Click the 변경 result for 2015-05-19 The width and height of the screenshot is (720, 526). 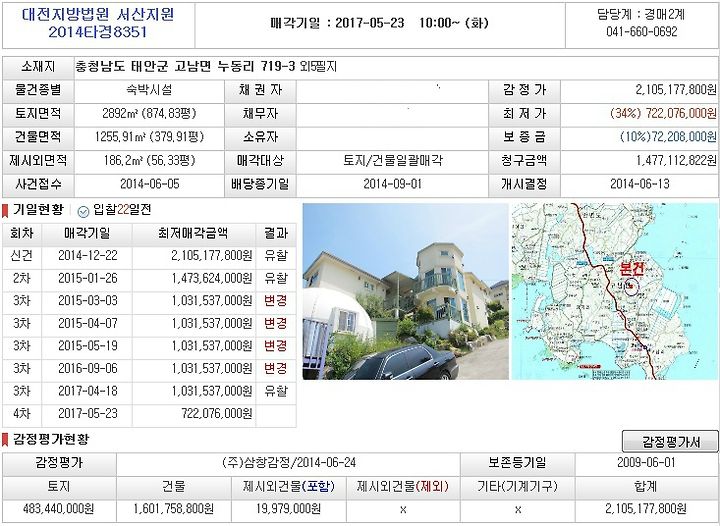(x=276, y=346)
